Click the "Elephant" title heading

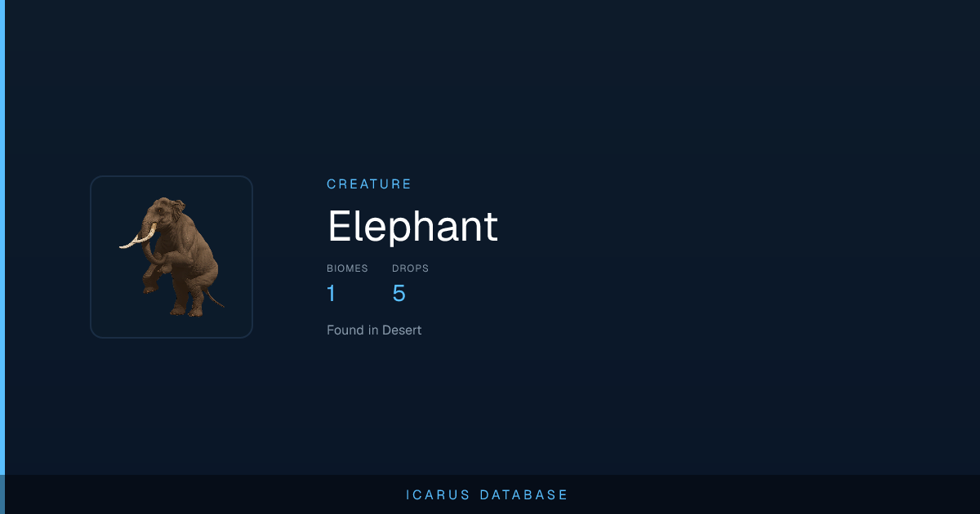coord(412,226)
